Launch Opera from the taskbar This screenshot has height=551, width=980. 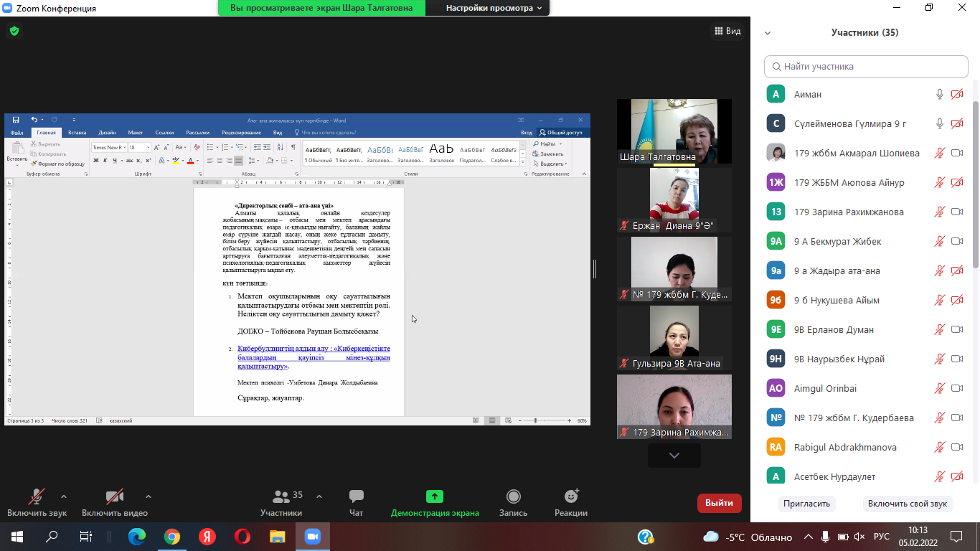(242, 537)
